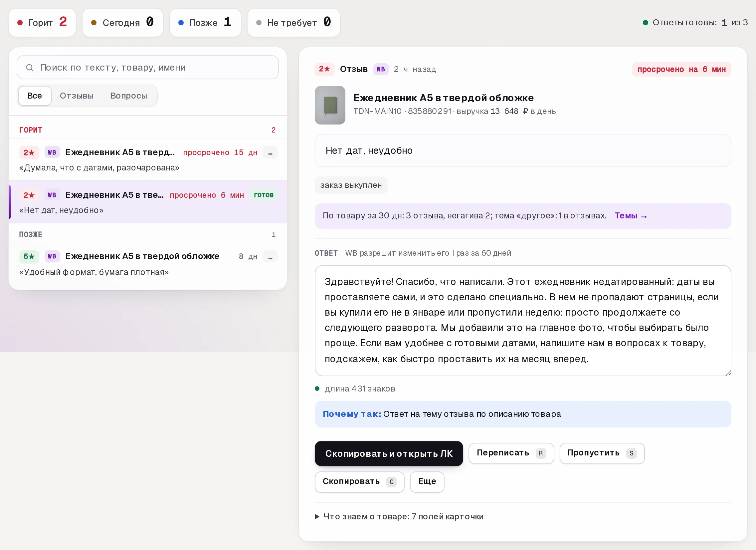Filter by the Горит status chip
Screen dimensions: 756x550
pos(42,22)
